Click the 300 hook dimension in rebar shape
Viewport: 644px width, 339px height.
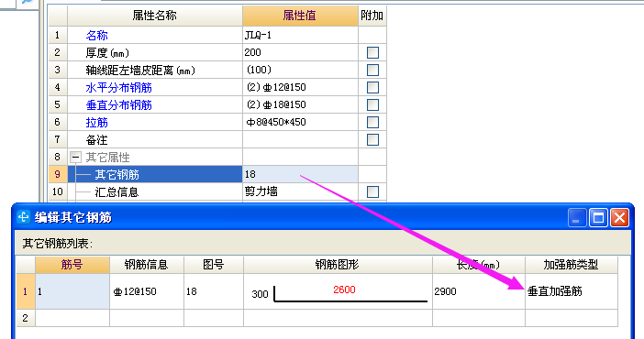[x=260, y=294]
